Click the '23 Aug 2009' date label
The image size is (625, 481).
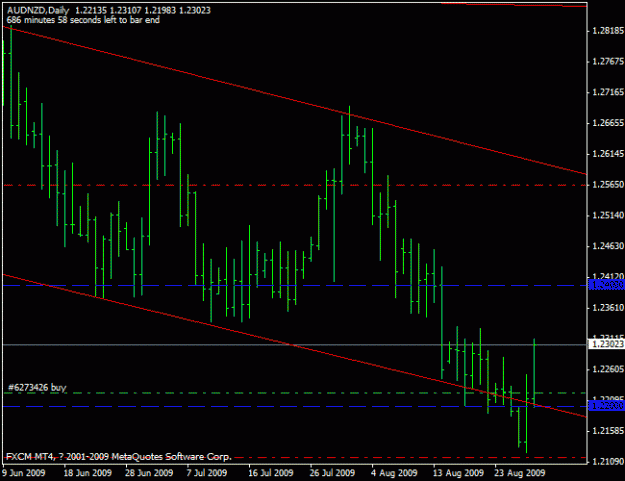(520, 473)
